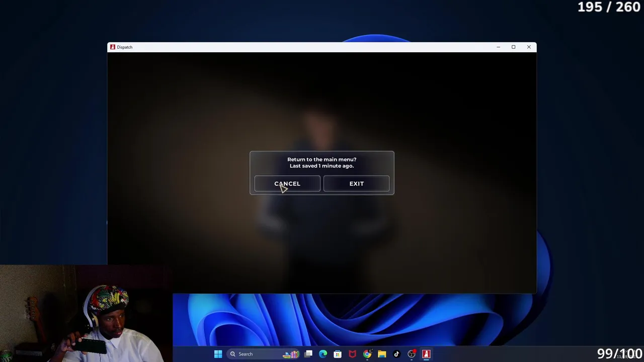The height and width of the screenshot is (362, 644).
Task: Open TikTok from the taskbar
Action: pyautogui.click(x=396, y=354)
